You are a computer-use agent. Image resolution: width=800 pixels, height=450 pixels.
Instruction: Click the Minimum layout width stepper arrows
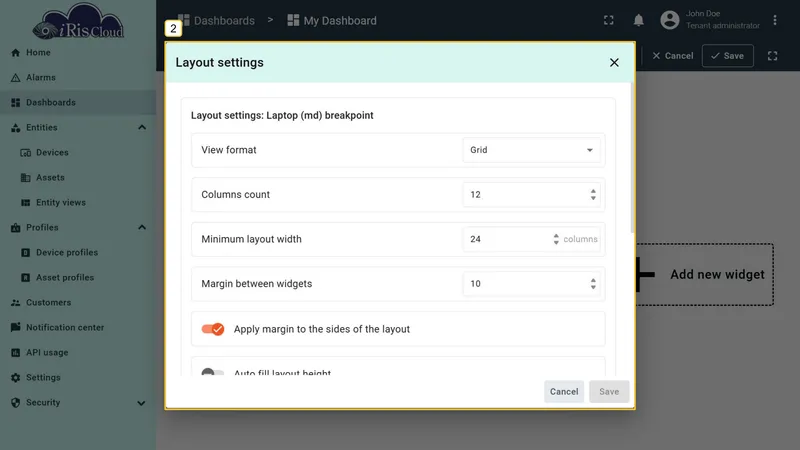556,239
